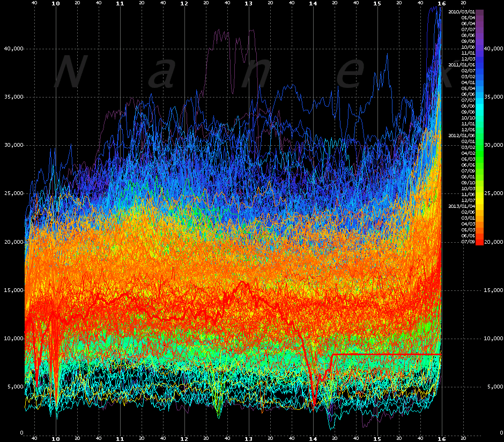Click the 40,000 label on left axis
This screenshot has width=504, height=442.
point(13,49)
